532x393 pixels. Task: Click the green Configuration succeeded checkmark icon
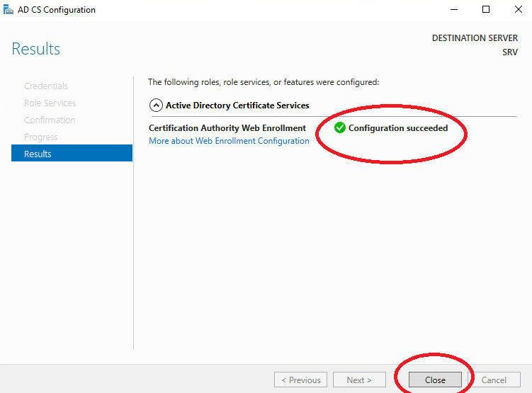tap(339, 128)
